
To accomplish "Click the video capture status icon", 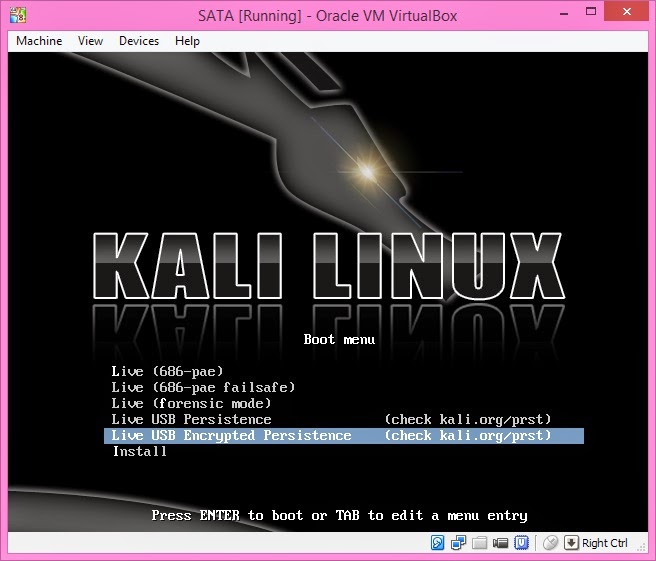I will (x=500, y=543).
